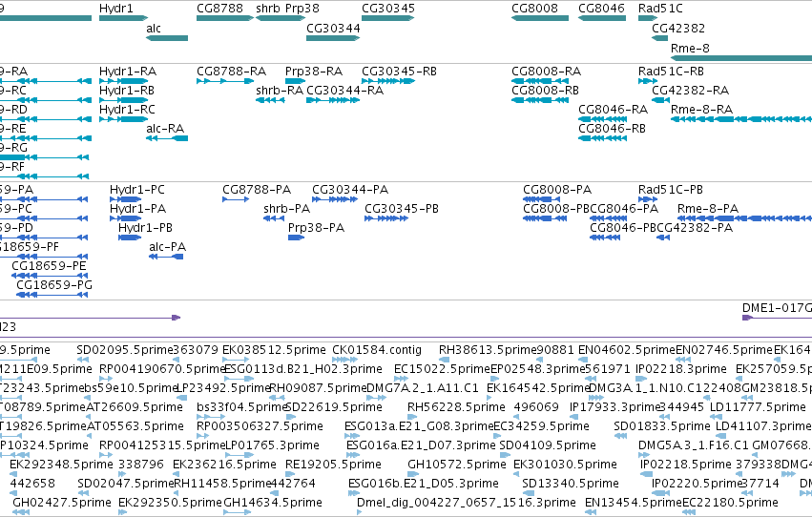The height and width of the screenshot is (517, 812).
Task: Select the CG30344 gene bar
Action: pos(333,38)
